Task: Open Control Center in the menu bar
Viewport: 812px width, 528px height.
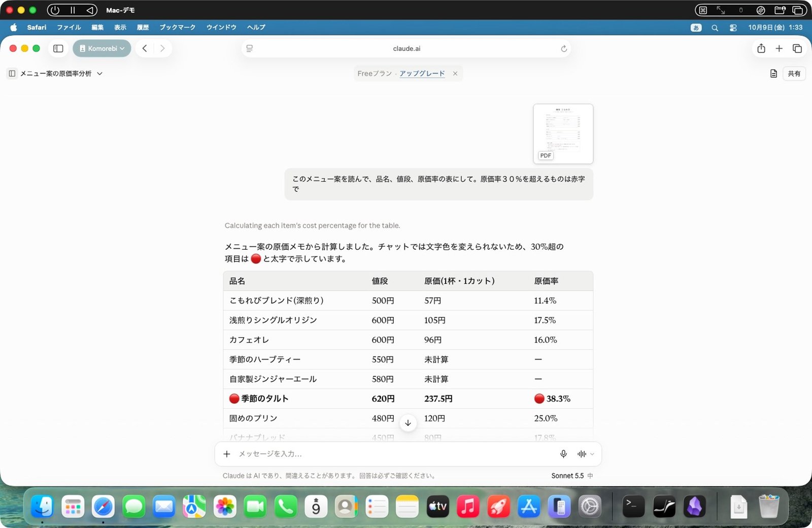Action: point(733,28)
